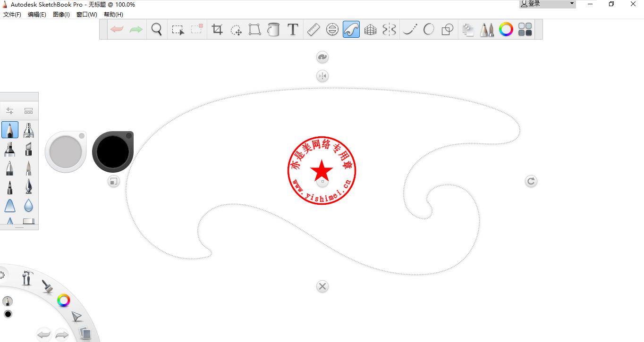Open lagoon Edit arrow-pointer icon
The width and height of the screenshot is (644, 342).
(x=76, y=317)
